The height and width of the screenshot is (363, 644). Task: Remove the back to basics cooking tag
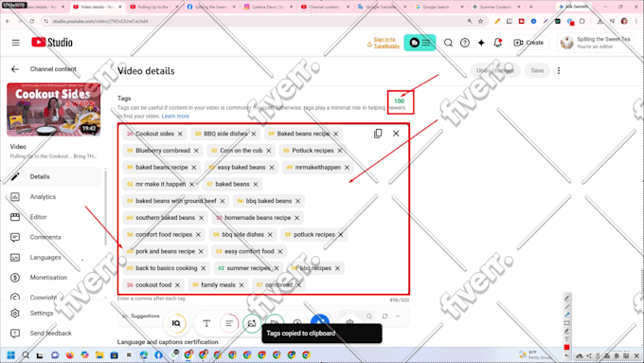(x=204, y=268)
